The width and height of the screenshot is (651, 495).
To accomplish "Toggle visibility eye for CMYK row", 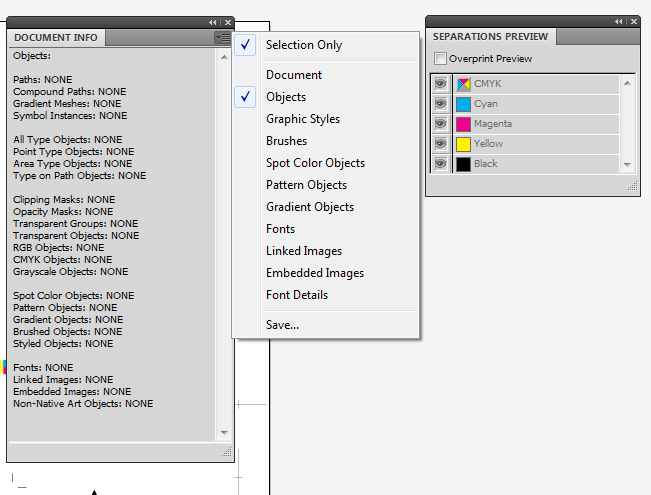I will (441, 84).
